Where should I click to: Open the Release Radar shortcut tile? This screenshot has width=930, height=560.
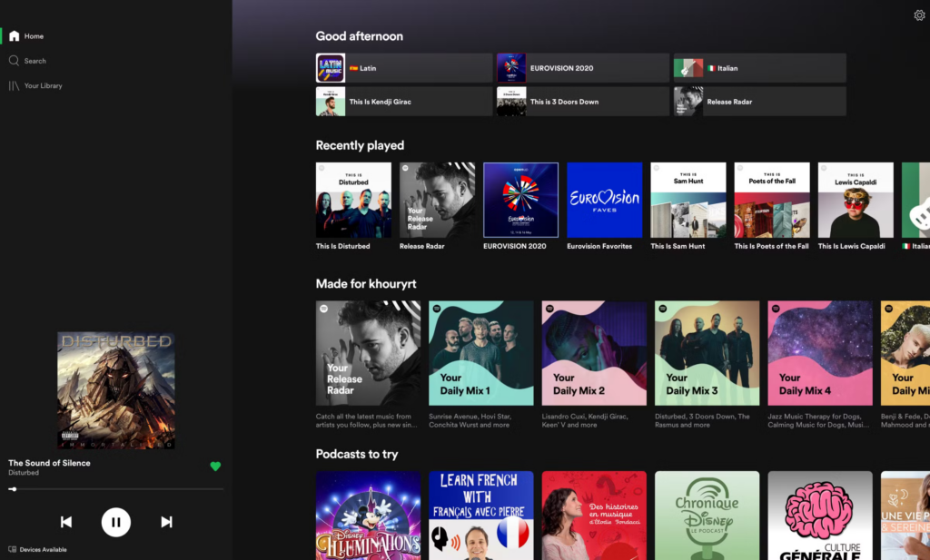[x=760, y=102]
